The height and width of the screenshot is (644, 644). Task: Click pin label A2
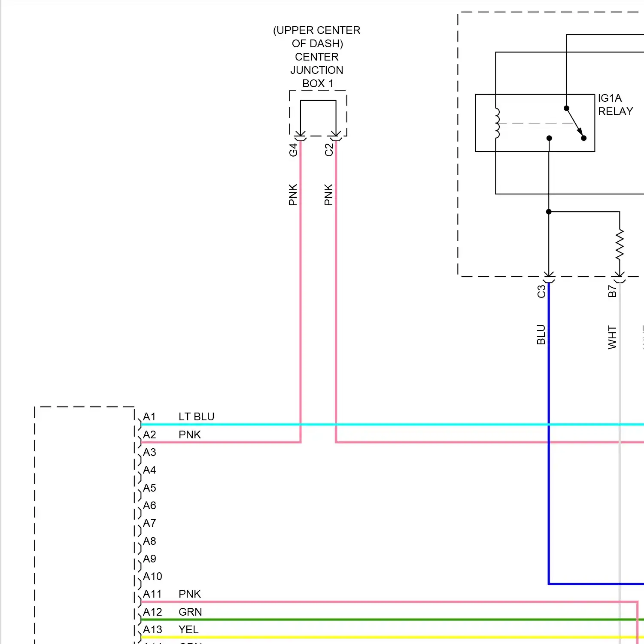(149, 435)
